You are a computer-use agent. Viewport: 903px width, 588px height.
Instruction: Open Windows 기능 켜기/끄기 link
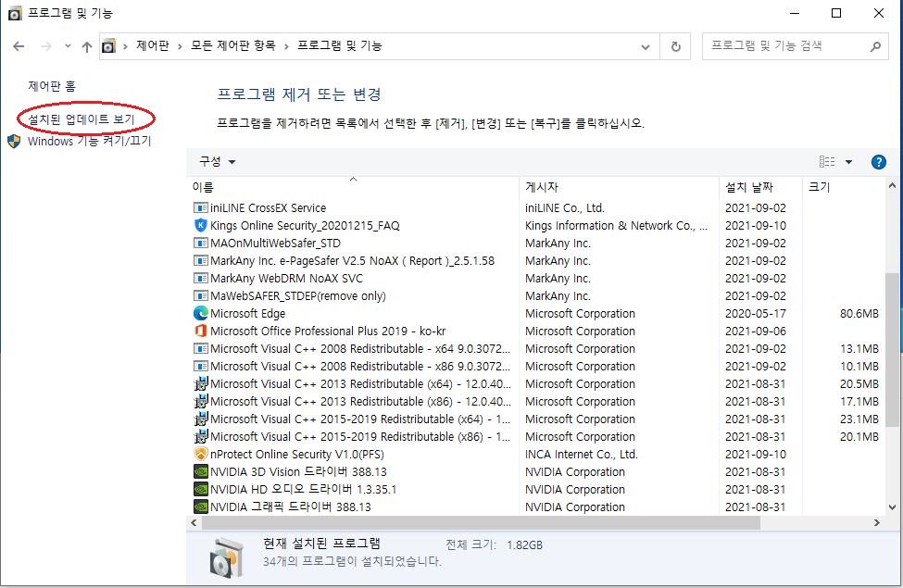click(89, 141)
